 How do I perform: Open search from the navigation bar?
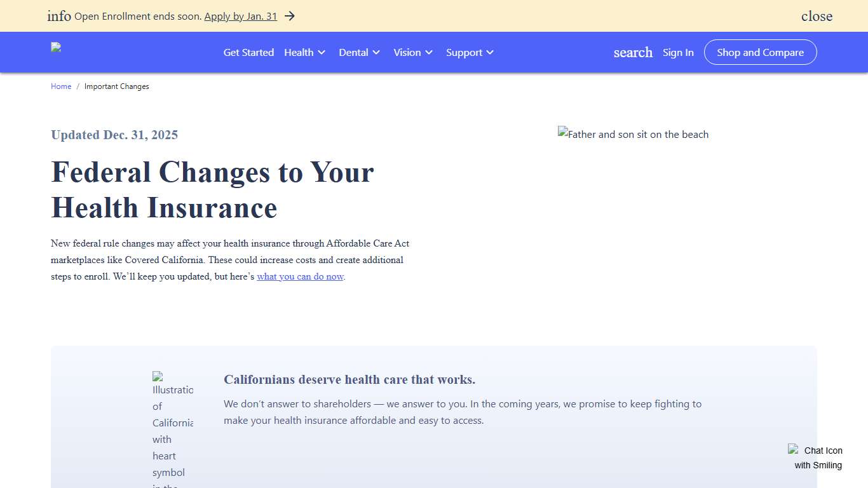pyautogui.click(x=633, y=53)
